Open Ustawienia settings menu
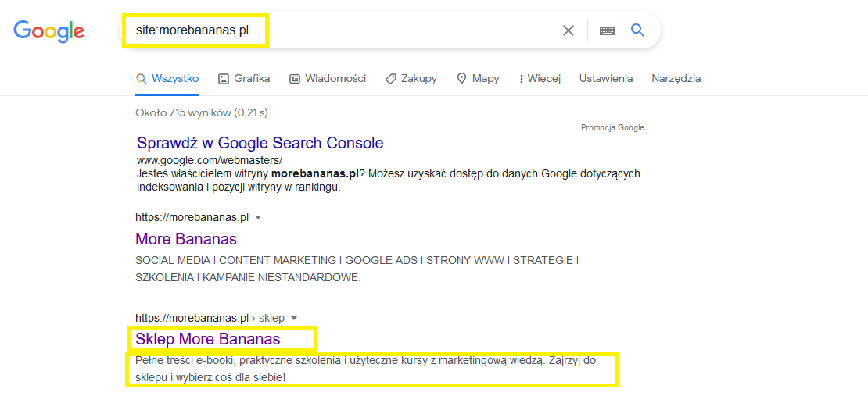 point(606,79)
